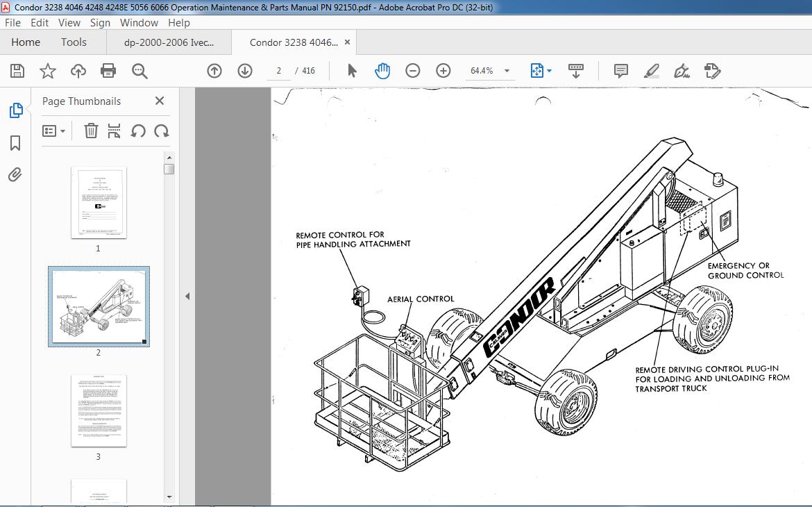Click the total page count '416'
This screenshot has height=507, width=812.
(x=309, y=71)
